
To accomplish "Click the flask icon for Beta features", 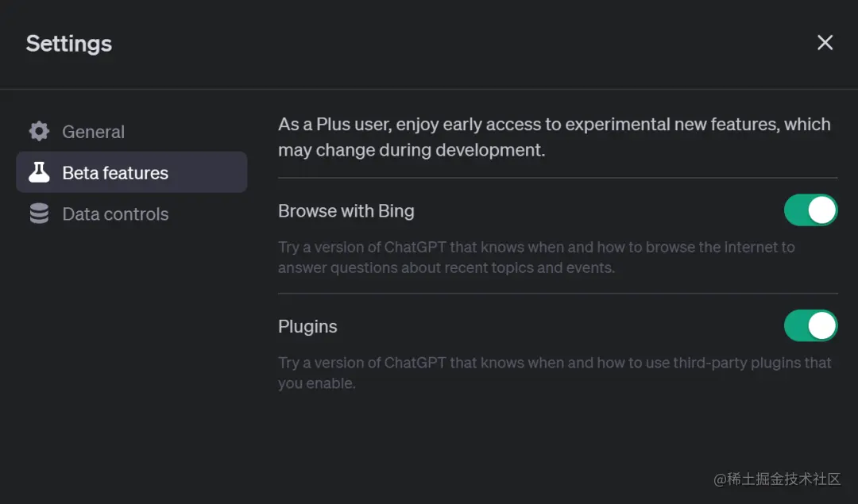I will pos(39,172).
